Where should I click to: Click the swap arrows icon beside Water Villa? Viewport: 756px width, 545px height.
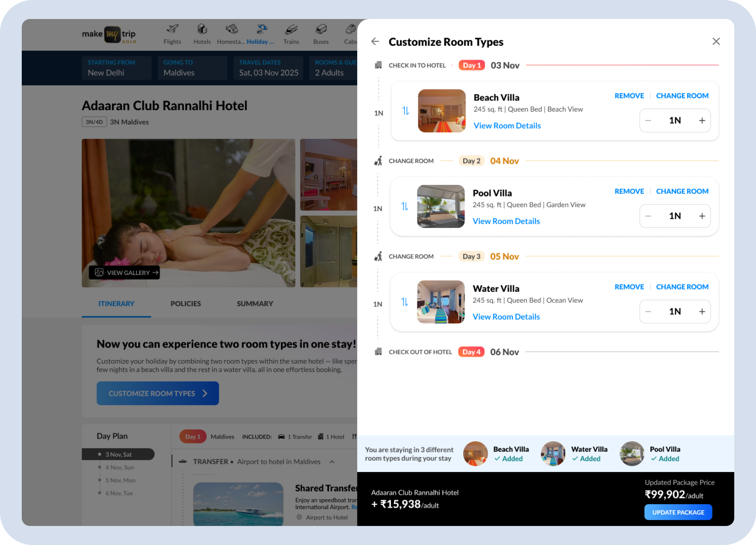[x=405, y=302]
